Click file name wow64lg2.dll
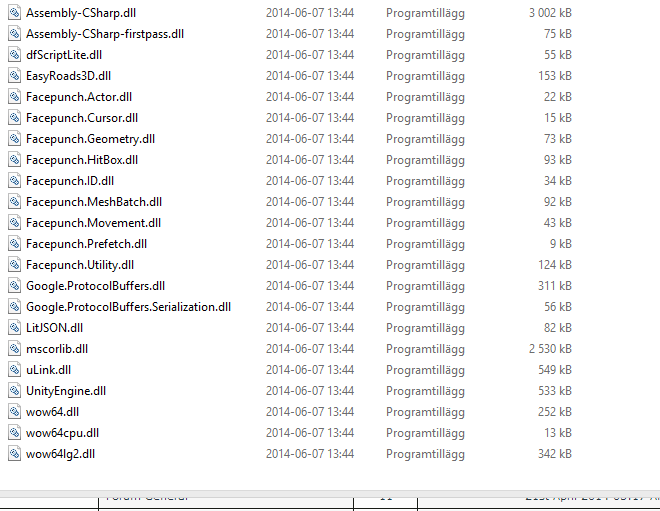Image resolution: width=660 pixels, height=511 pixels. (x=60, y=454)
